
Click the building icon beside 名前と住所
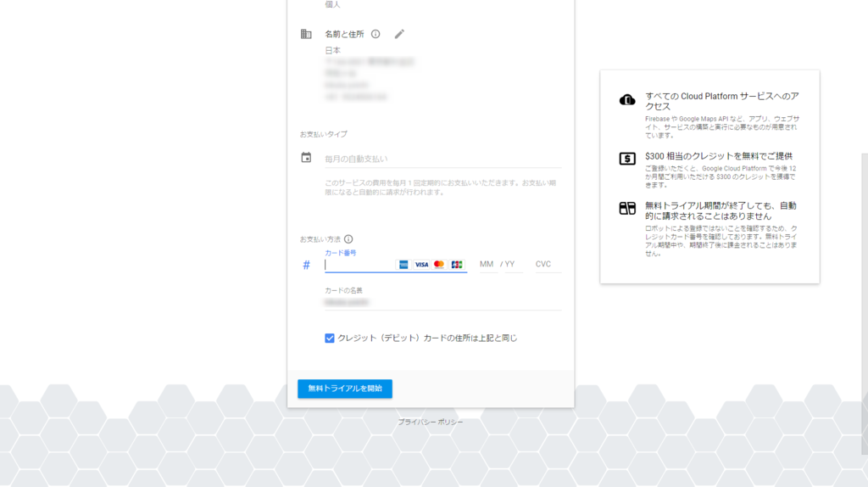[306, 34]
